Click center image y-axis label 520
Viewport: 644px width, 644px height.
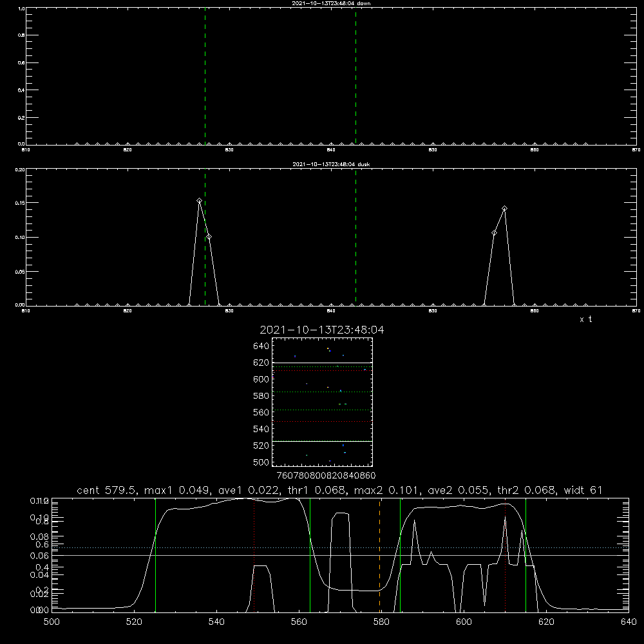click(x=261, y=446)
